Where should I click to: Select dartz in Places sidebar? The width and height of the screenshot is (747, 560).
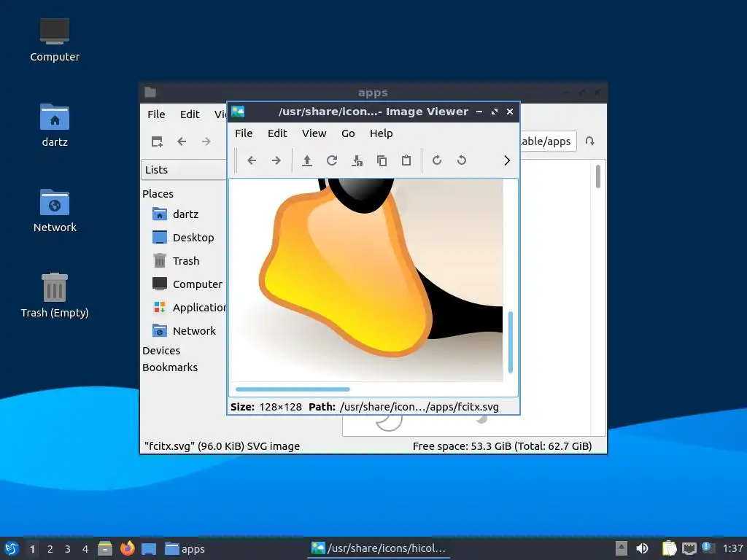click(184, 214)
